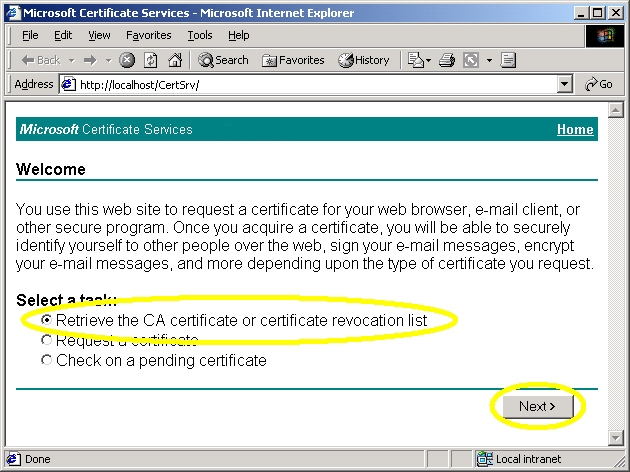
Task: Click the IE page icon in status bar
Action: click(x=13, y=459)
